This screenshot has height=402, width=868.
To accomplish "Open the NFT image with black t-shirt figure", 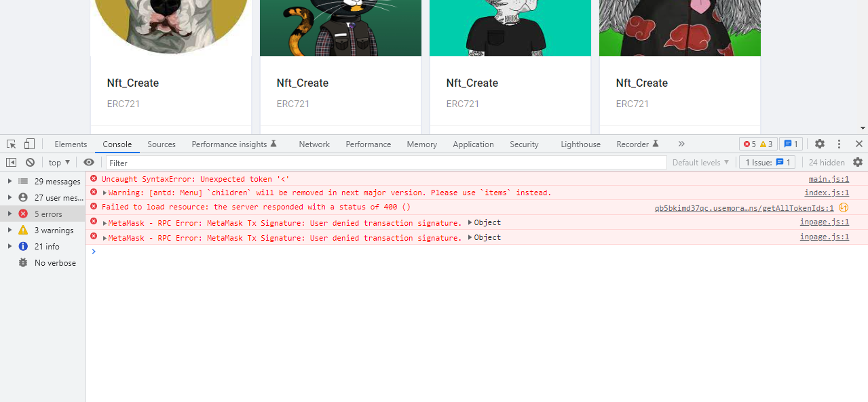I will pyautogui.click(x=510, y=28).
